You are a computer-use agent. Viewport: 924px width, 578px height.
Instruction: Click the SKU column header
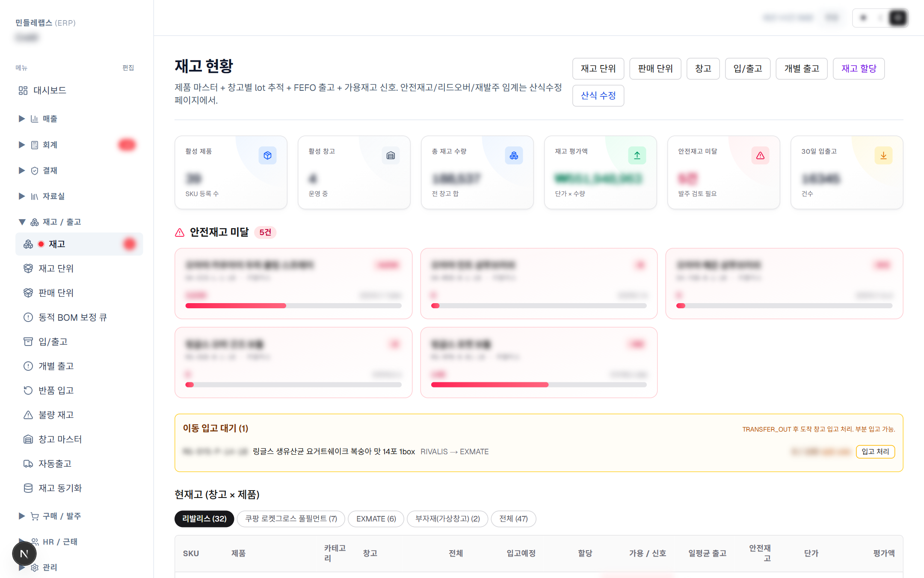pos(191,553)
